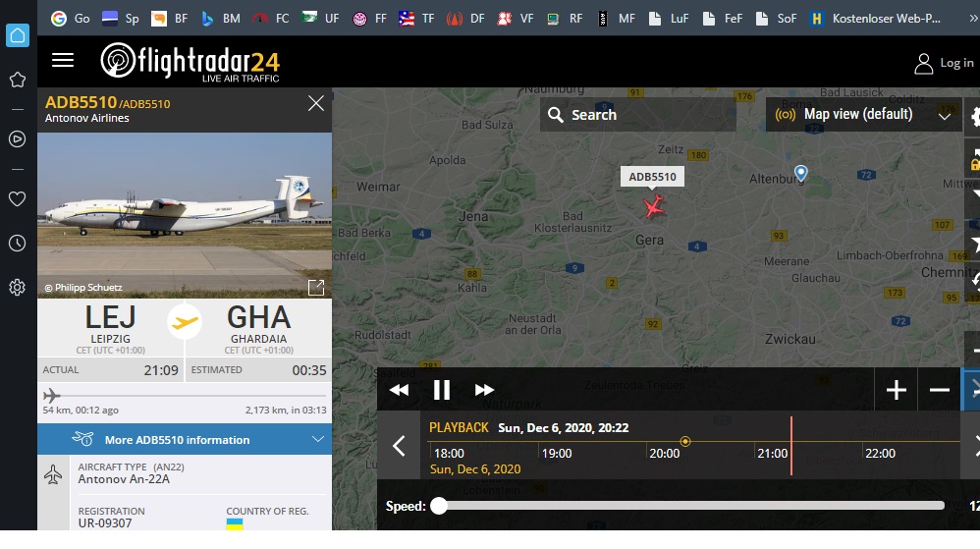The height and width of the screenshot is (549, 980).
Task: Click Log in
Action: tap(944, 63)
